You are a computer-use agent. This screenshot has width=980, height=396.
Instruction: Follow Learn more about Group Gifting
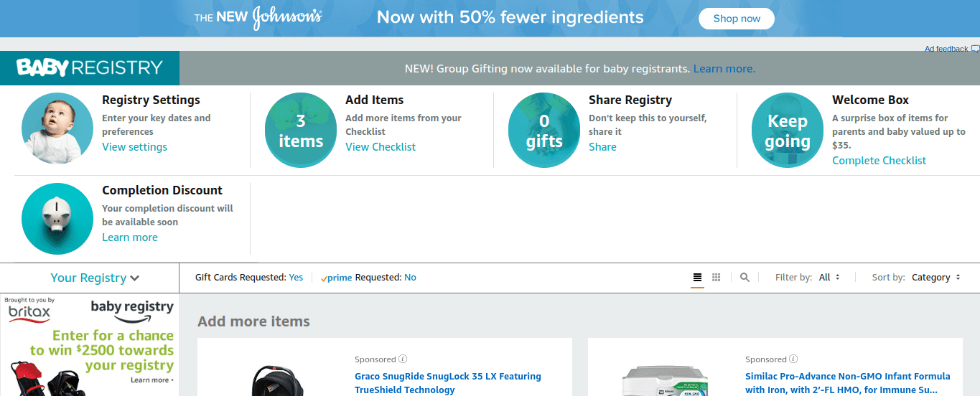pyautogui.click(x=724, y=69)
